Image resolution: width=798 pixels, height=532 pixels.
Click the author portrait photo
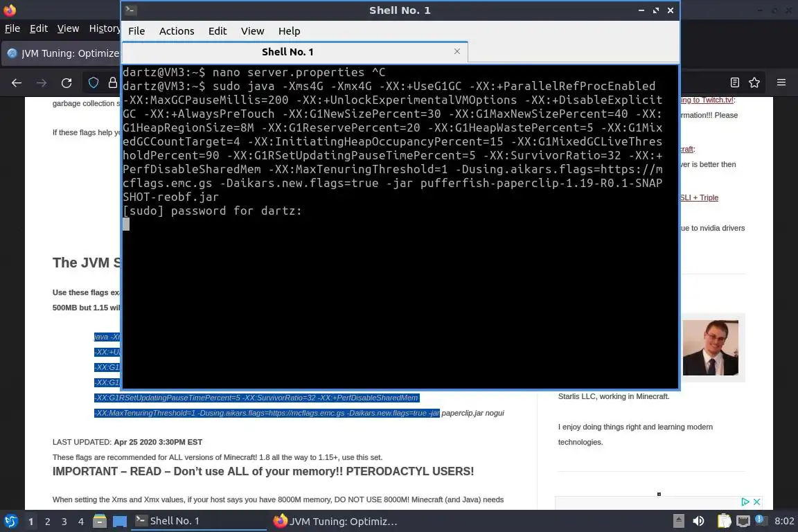tap(711, 348)
